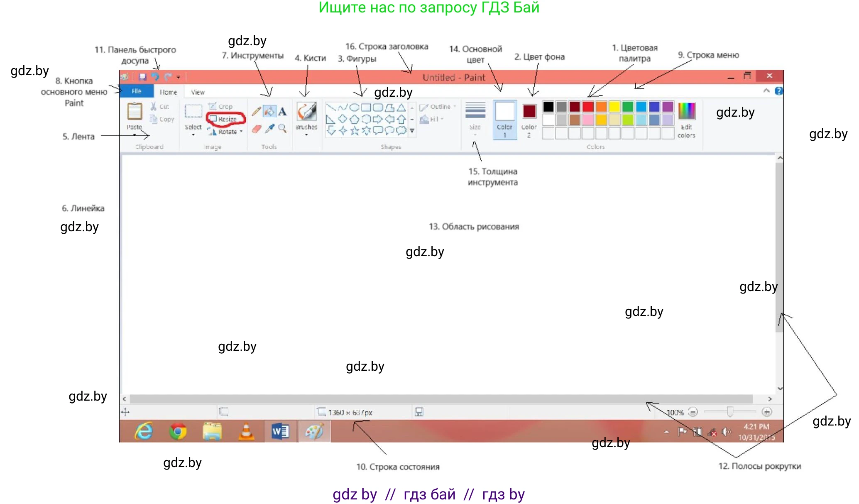Click the Undo arrow in quick access
Image resolution: width=859 pixels, height=504 pixels.
click(155, 77)
